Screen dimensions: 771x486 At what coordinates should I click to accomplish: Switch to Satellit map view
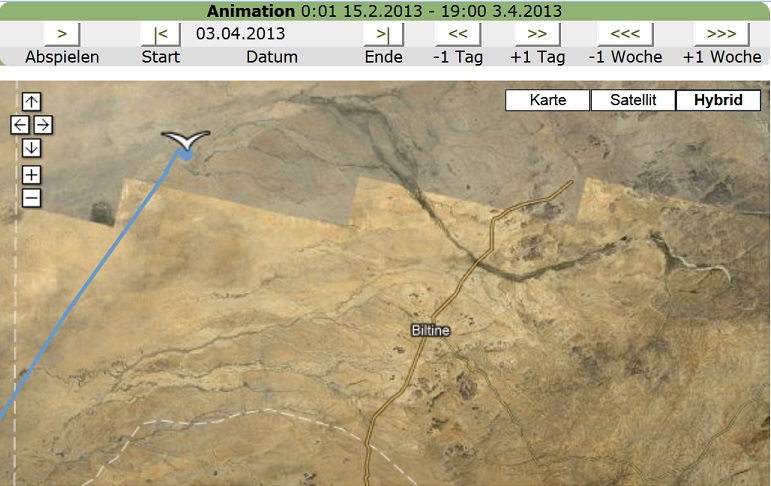coord(633,100)
